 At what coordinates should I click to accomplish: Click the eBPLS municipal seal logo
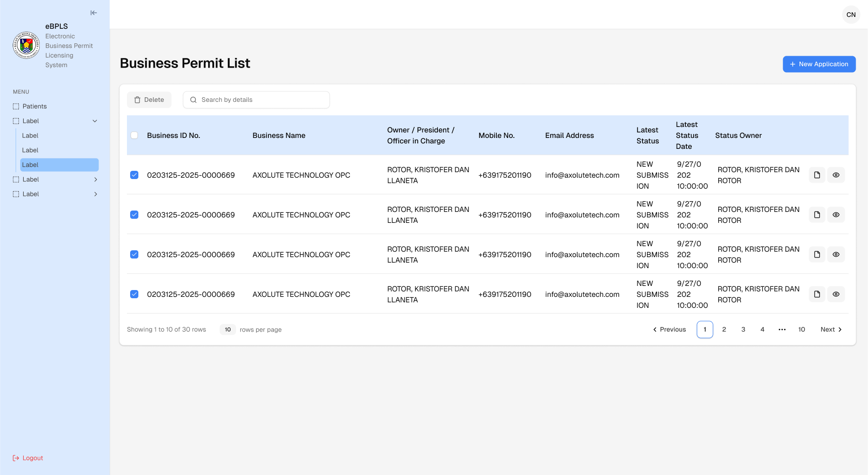(26, 45)
